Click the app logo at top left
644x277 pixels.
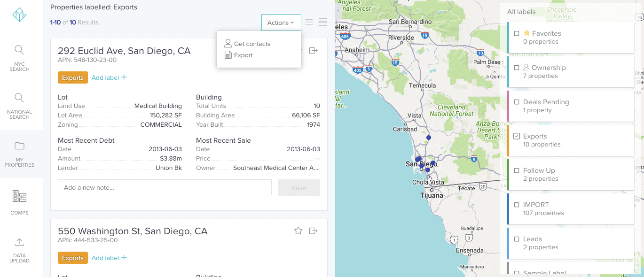(19, 15)
